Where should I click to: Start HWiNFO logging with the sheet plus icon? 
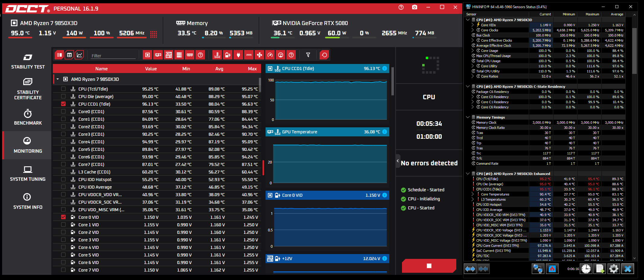(x=600, y=269)
